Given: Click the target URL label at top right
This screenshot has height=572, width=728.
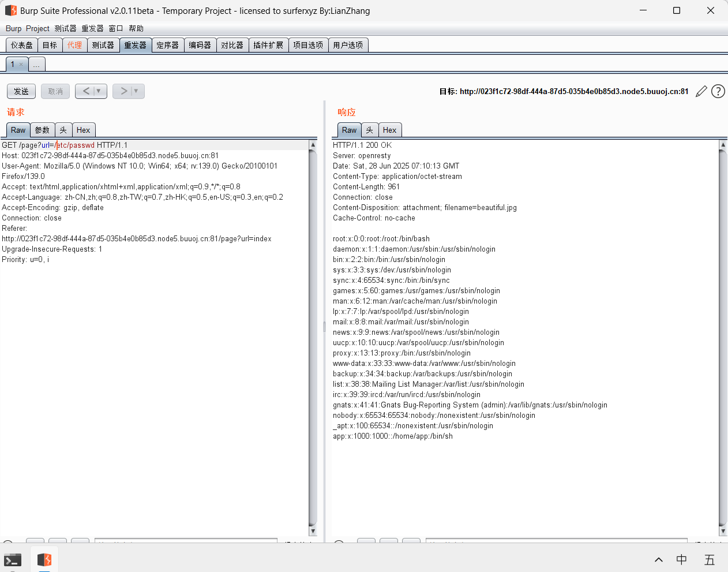Looking at the screenshot, I should coord(564,91).
